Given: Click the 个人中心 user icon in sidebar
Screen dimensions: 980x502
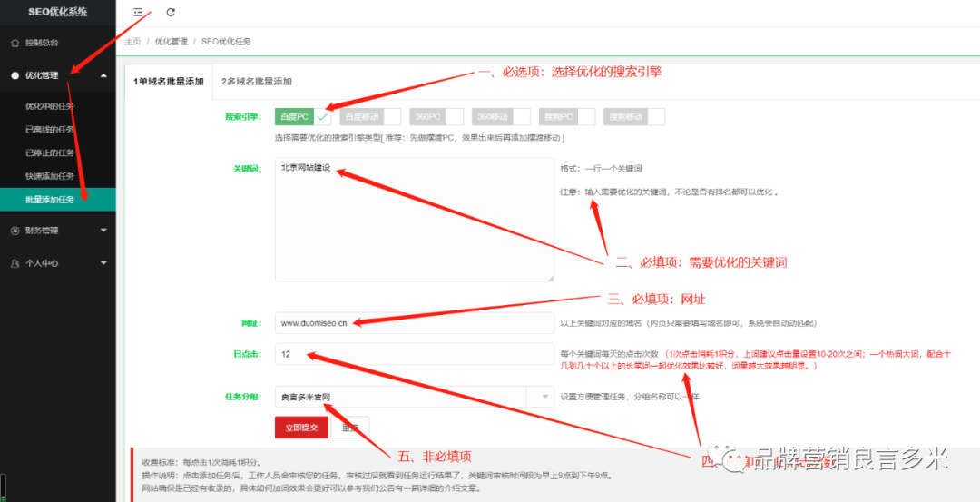Looking at the screenshot, I should 15,263.
